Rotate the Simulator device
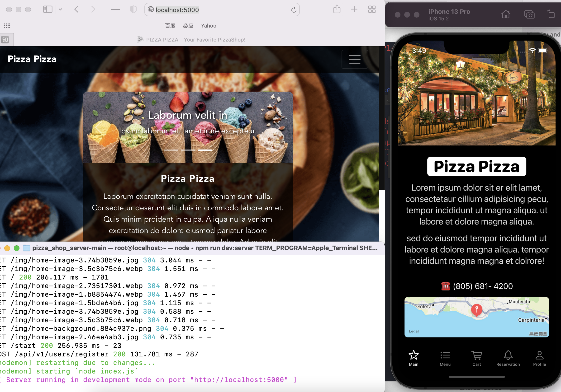561x392 pixels. point(551,14)
